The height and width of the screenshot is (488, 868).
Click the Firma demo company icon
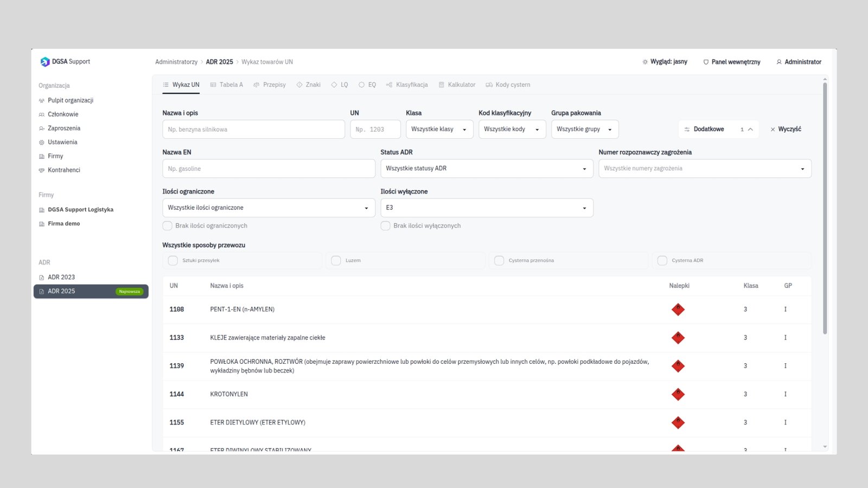coord(42,224)
